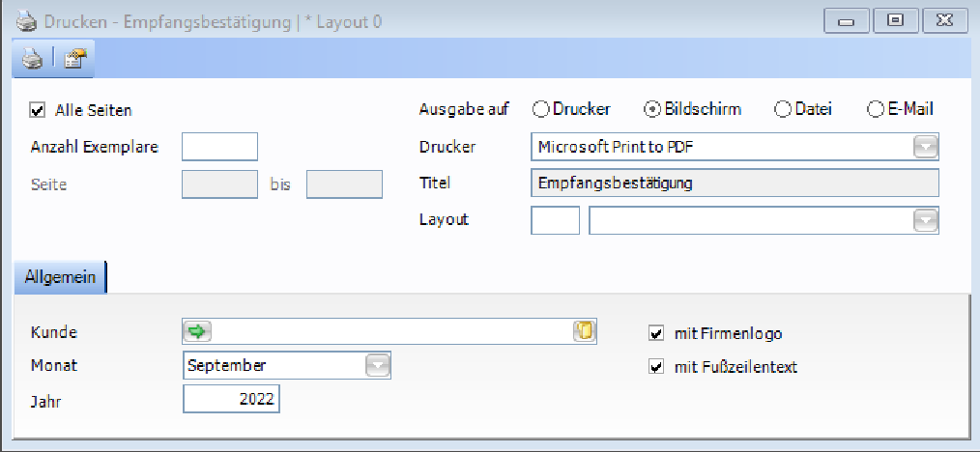
Task: Uncheck the mit Fußzeilentext checkbox
Action: (x=656, y=367)
